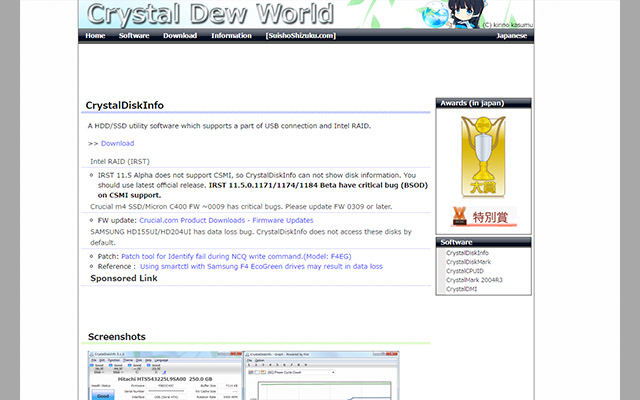Open CrystalCPUID in the Software sidebar

click(464, 271)
